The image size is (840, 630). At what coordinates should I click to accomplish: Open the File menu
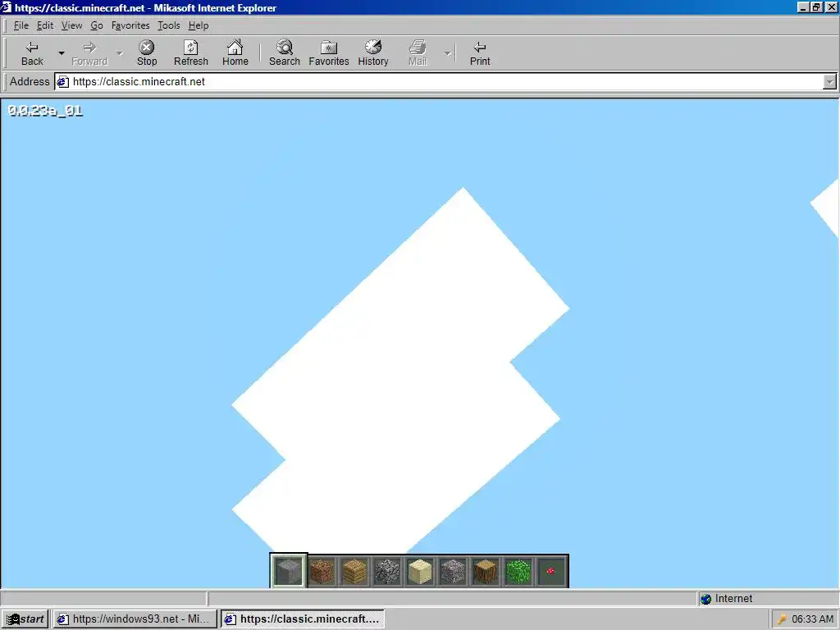pyautogui.click(x=21, y=25)
